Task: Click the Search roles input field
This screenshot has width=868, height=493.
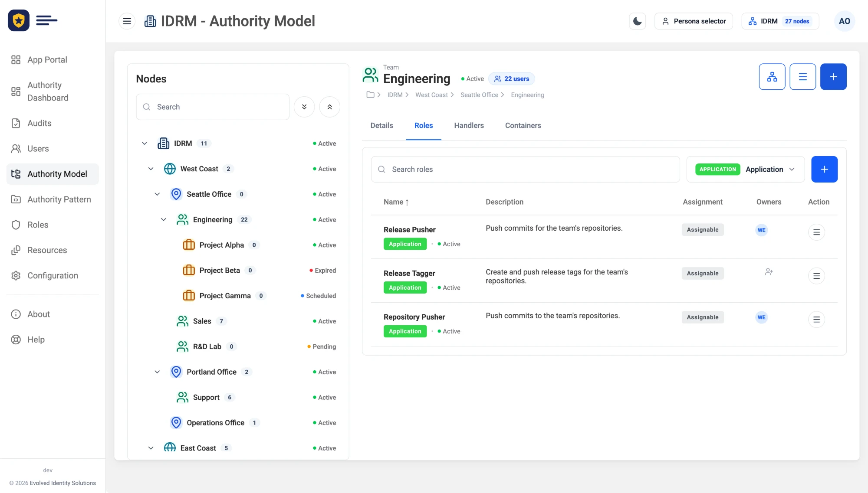Action: 525,170
